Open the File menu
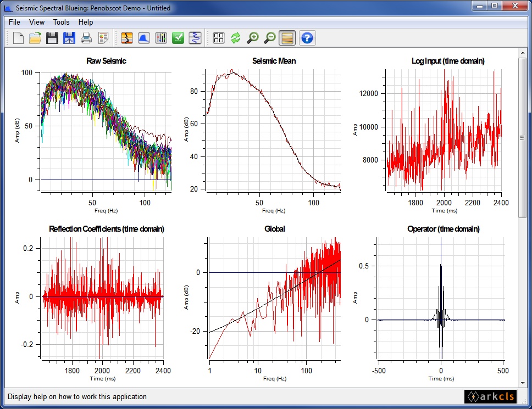 pyautogui.click(x=14, y=22)
